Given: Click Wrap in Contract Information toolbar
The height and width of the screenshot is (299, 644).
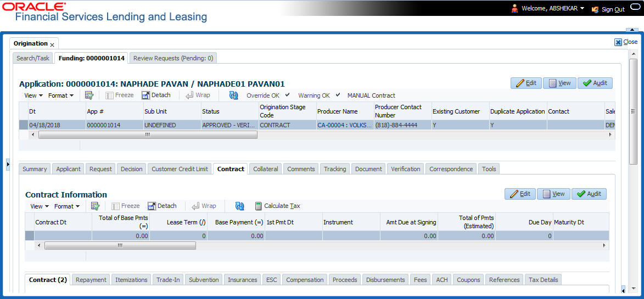Looking at the screenshot, I should coord(204,206).
